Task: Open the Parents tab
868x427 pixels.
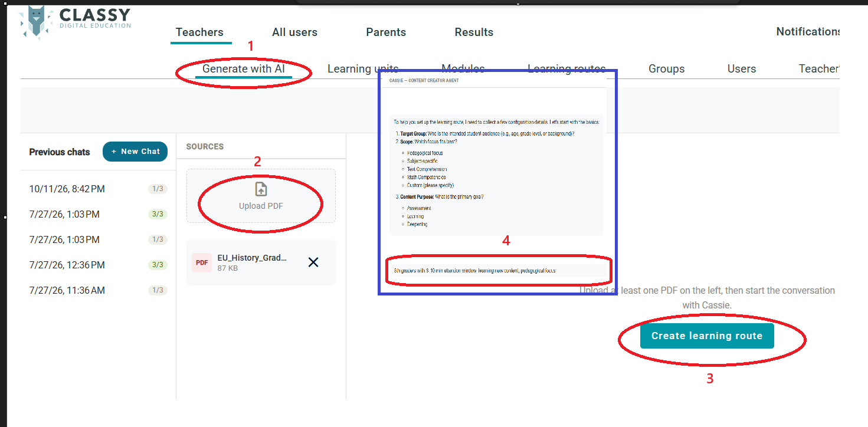Action: (386, 32)
